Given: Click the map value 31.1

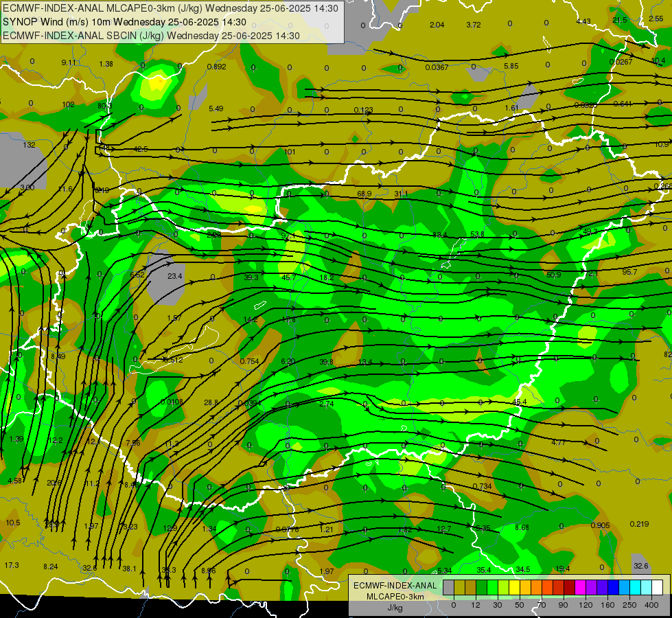Looking at the screenshot, I should pos(401,194).
